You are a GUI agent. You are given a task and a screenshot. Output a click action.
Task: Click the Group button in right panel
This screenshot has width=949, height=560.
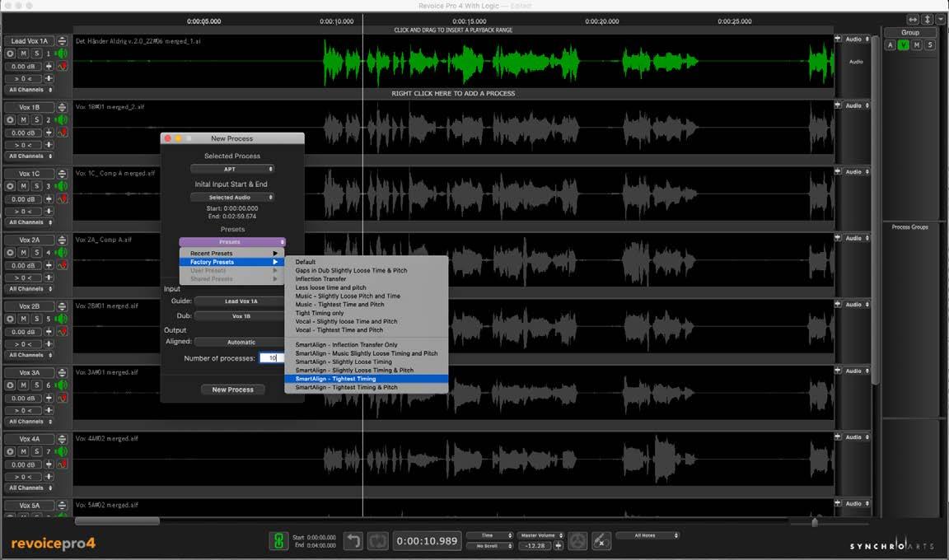909,33
